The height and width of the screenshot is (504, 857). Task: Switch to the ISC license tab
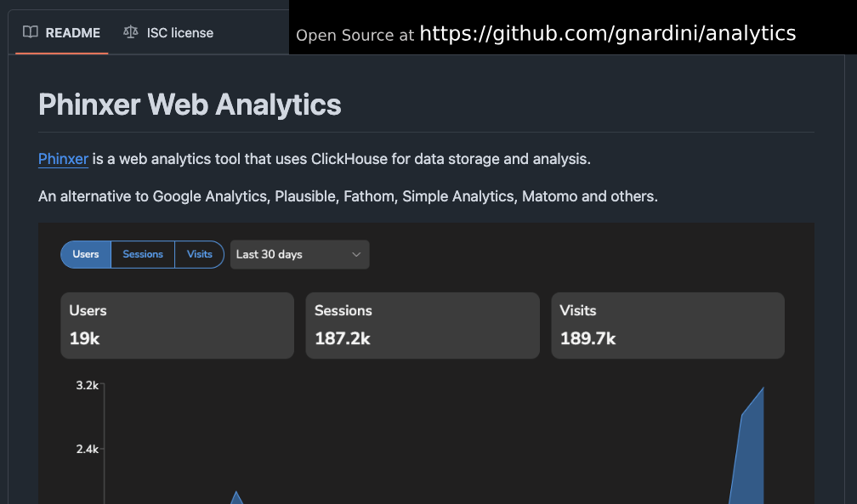(168, 33)
